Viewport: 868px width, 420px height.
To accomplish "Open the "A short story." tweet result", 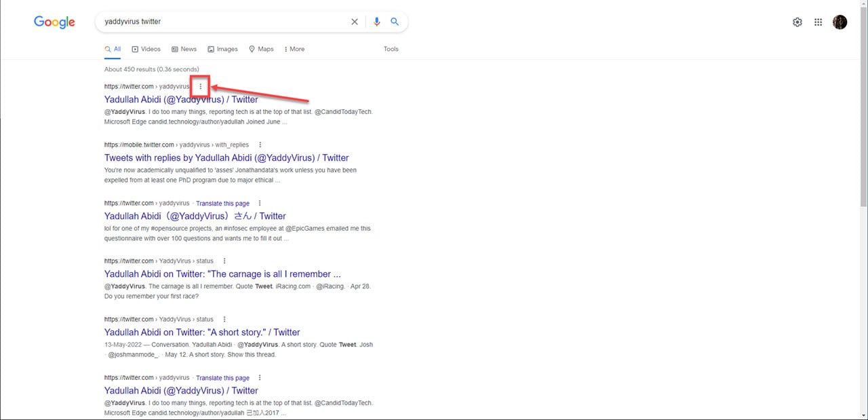I will 201,332.
